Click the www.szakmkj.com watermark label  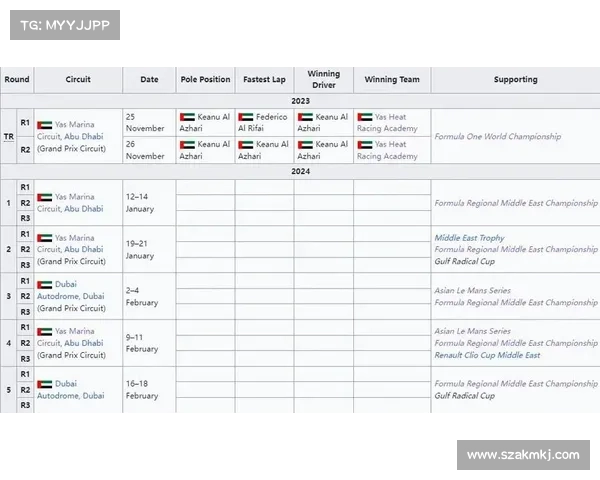[x=523, y=455]
